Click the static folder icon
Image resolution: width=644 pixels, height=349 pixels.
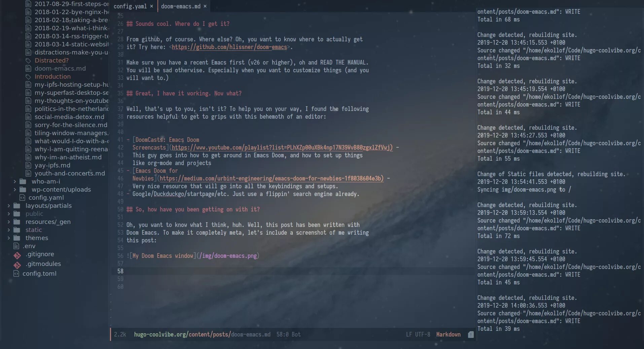(17, 230)
